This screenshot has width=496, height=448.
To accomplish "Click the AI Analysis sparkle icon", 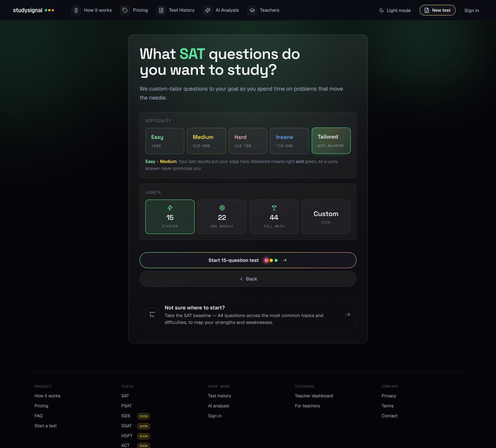I will tap(207, 10).
